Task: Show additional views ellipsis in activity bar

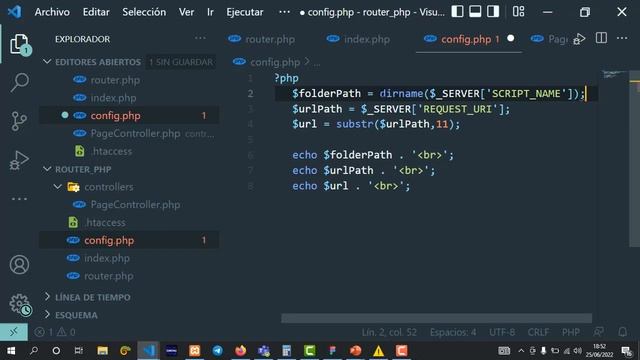Action: [19, 199]
